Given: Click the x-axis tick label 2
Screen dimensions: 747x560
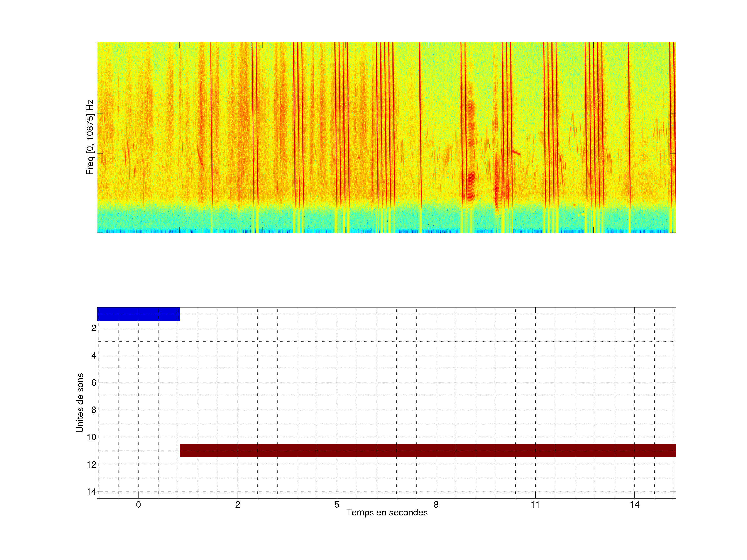Looking at the screenshot, I should pyautogui.click(x=237, y=505).
